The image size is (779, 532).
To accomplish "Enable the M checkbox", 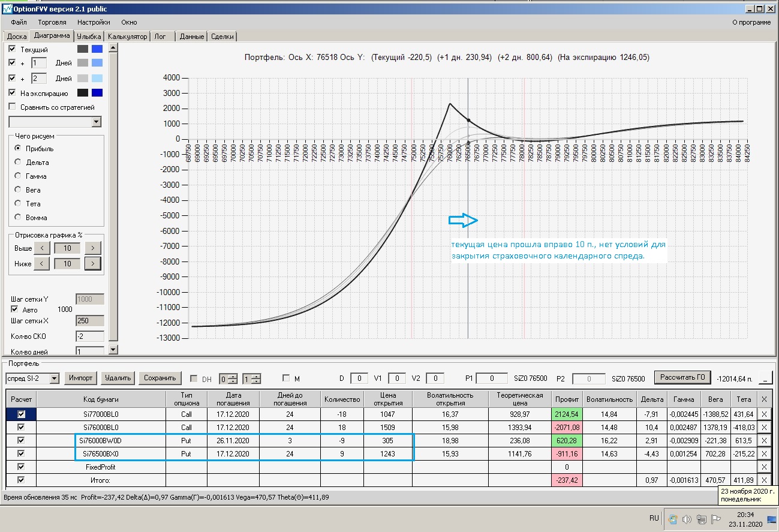I will (286, 378).
